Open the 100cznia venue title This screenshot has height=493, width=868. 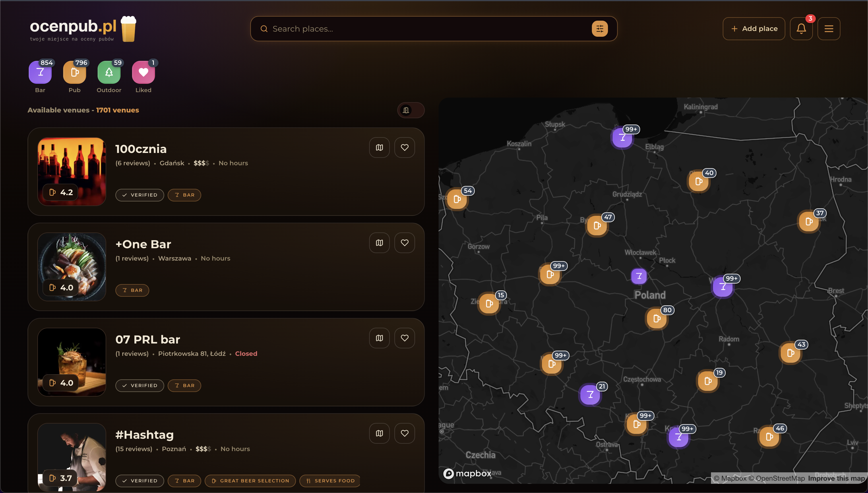(141, 149)
